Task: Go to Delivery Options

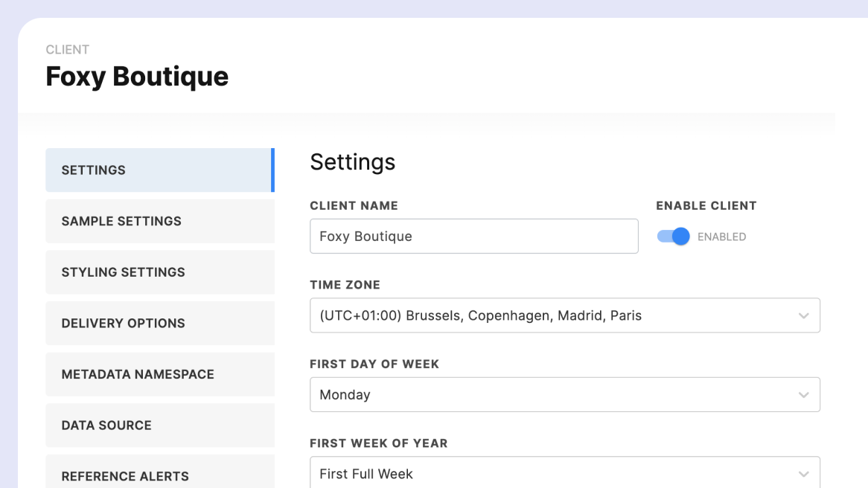Action: pyautogui.click(x=159, y=323)
